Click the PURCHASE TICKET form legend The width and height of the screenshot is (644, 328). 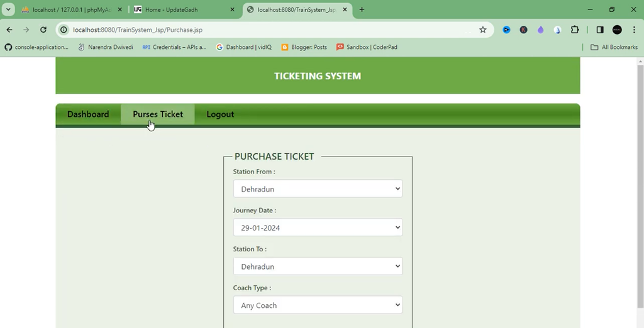pyautogui.click(x=274, y=156)
